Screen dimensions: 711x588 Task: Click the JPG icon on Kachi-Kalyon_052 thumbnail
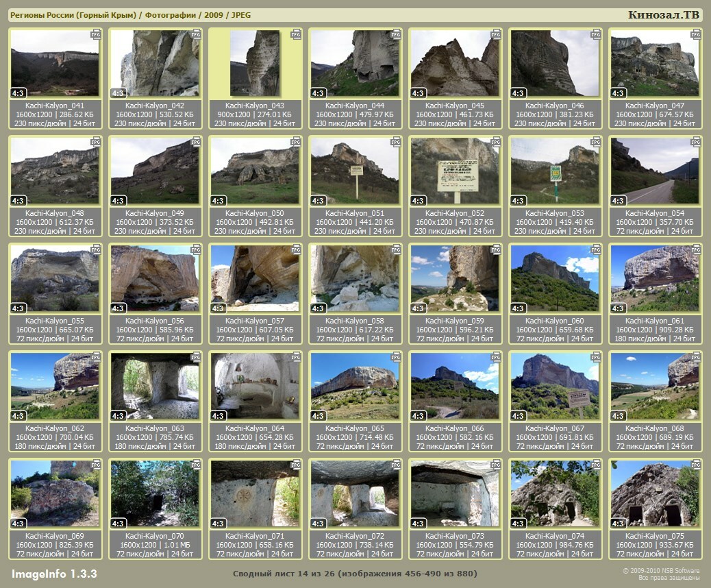pos(496,142)
